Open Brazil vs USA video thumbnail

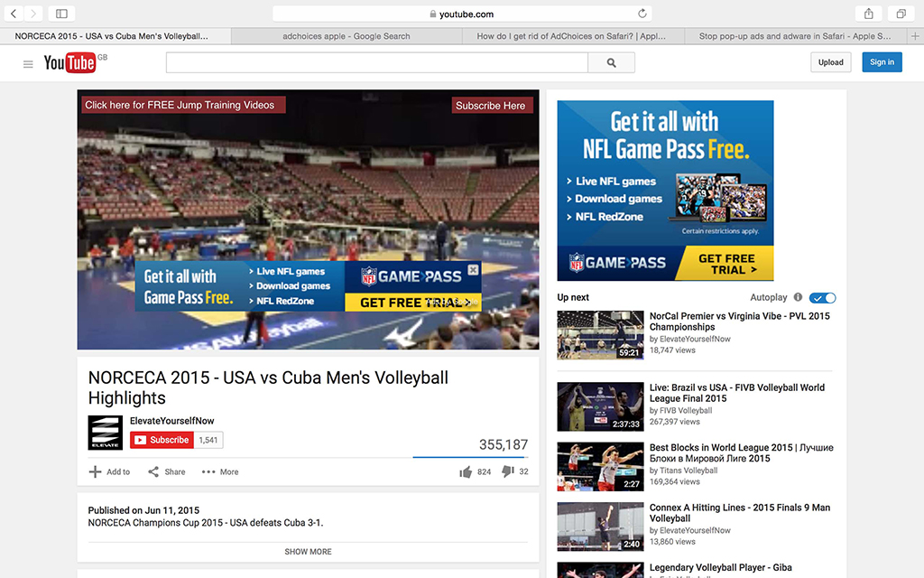click(600, 406)
